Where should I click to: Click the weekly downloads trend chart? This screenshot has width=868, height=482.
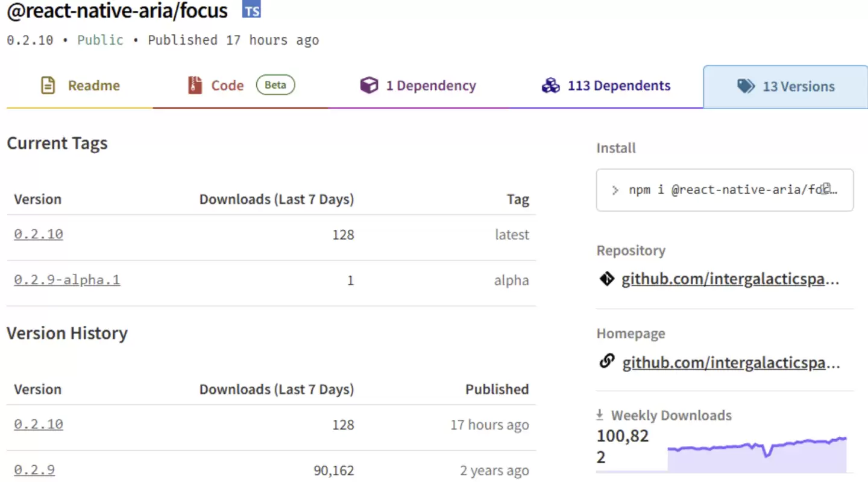pos(756,449)
